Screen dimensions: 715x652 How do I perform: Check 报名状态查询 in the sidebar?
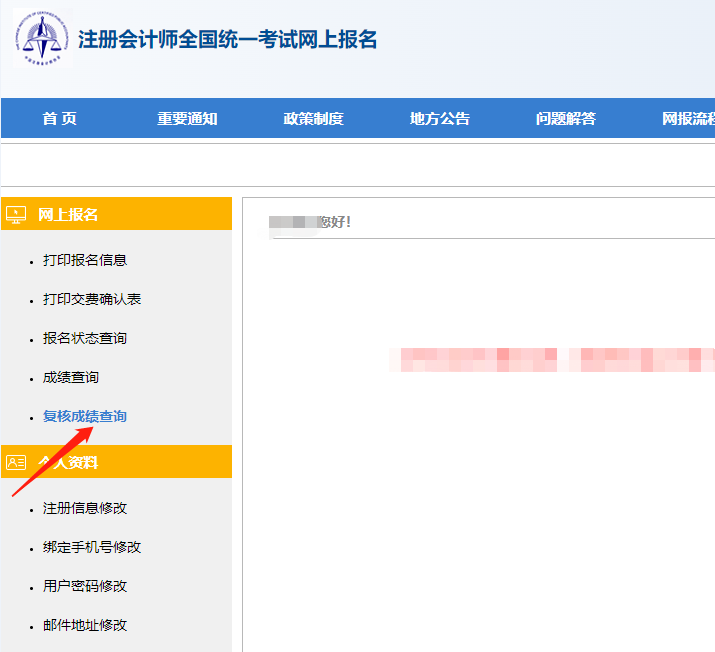click(85, 338)
